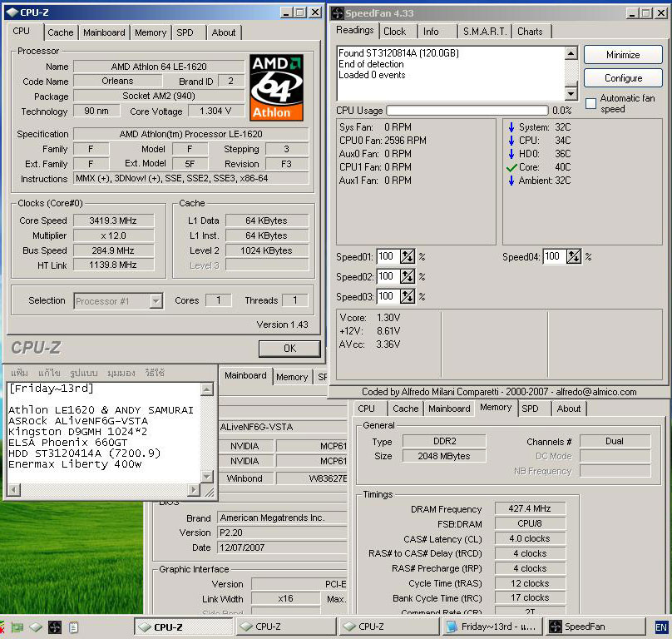Click second Thai menu in Notepad
The image size is (672, 639).
pos(49,373)
